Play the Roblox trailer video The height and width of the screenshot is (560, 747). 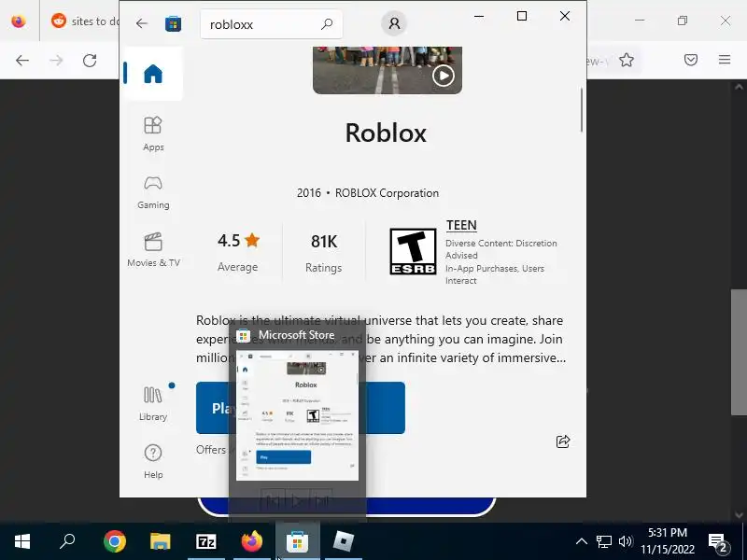click(443, 76)
